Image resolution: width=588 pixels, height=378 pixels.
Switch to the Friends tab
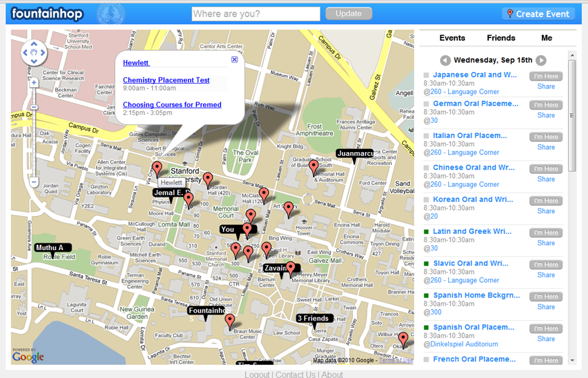click(501, 38)
